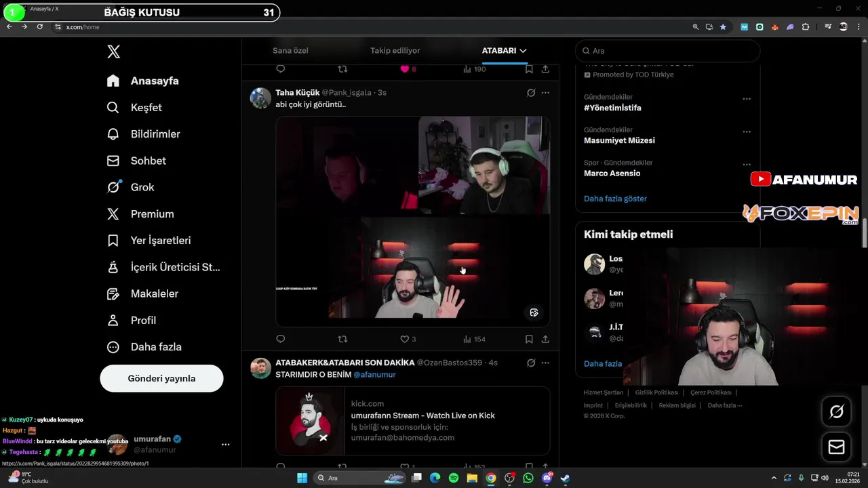868x488 pixels.
Task: Share the post with 190 views
Action: coord(545,69)
